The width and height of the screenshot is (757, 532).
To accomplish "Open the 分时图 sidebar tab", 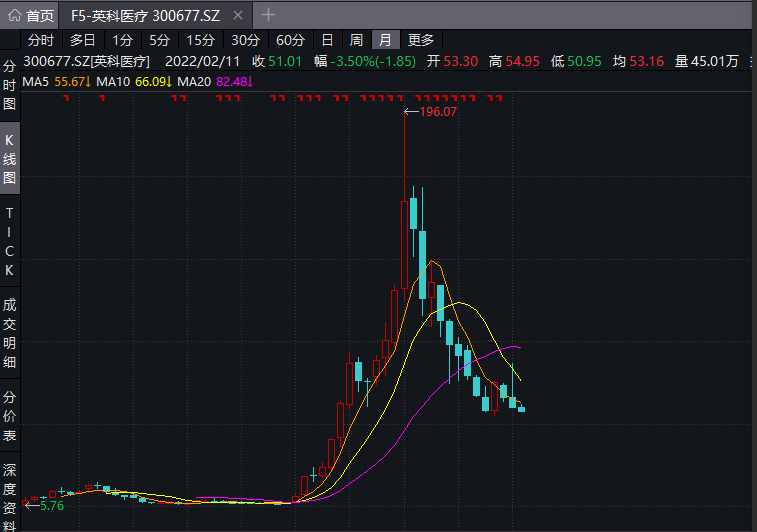I will 10,85.
